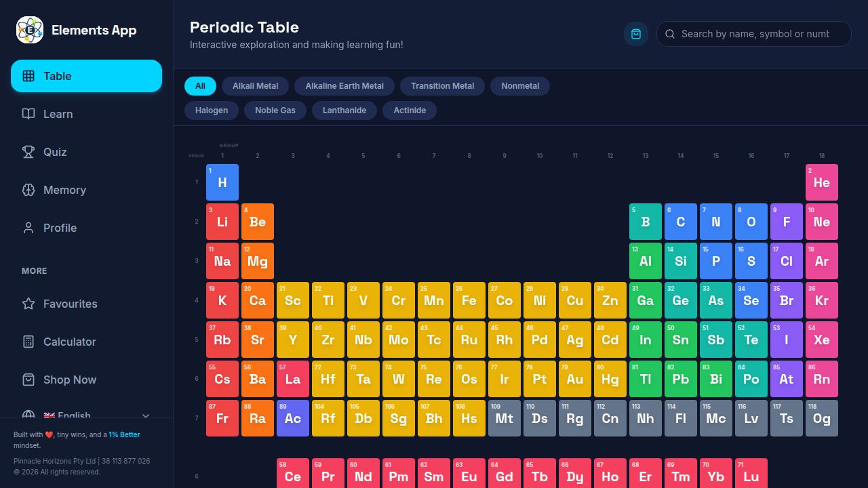
Task: Click the Elements App atom logo
Action: (30, 30)
